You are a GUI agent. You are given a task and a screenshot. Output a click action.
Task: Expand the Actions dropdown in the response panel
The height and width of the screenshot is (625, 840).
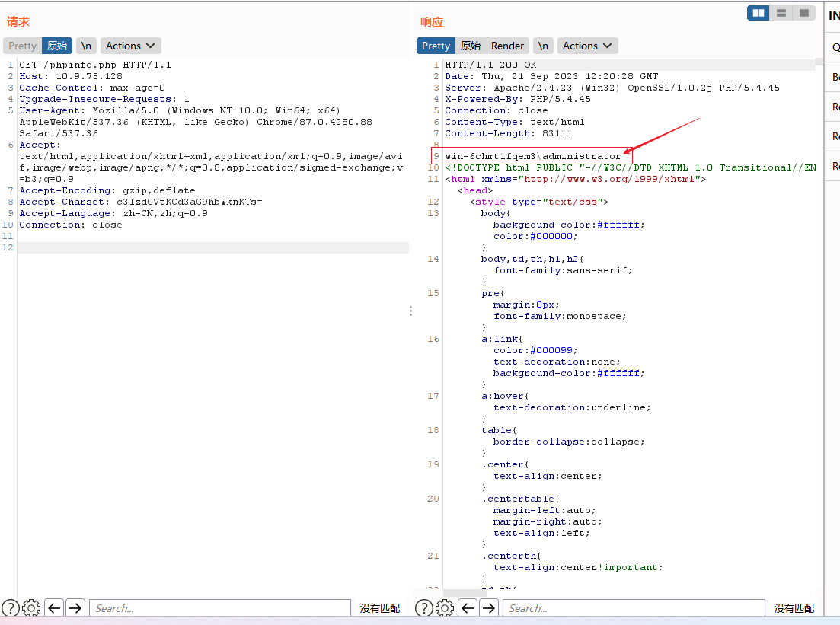point(587,46)
